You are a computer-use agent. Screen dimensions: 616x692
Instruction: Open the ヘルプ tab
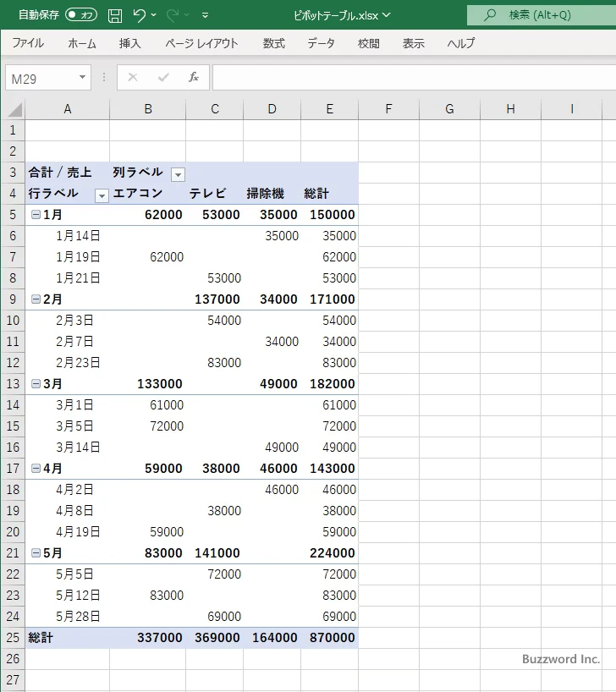click(x=460, y=43)
